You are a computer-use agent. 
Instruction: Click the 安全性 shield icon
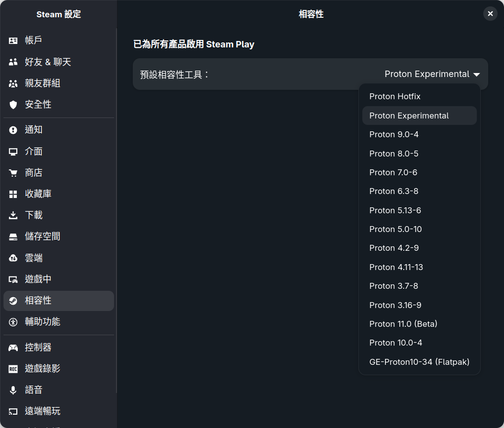pos(13,105)
